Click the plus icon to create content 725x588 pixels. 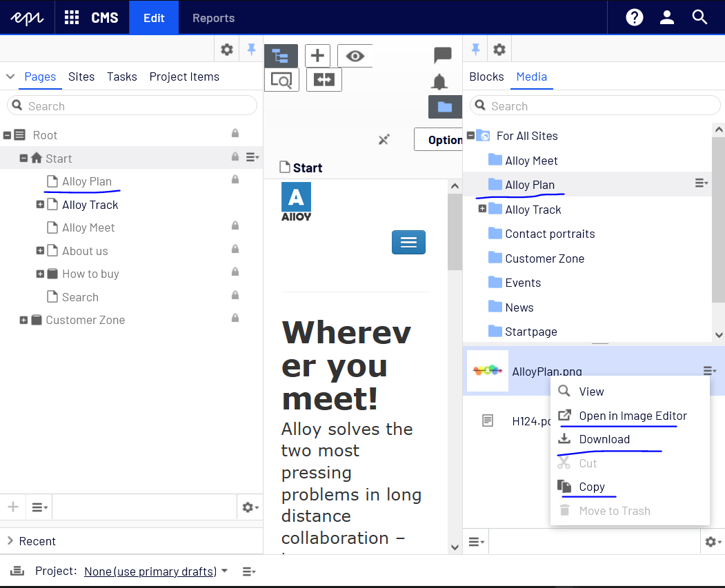(x=317, y=56)
